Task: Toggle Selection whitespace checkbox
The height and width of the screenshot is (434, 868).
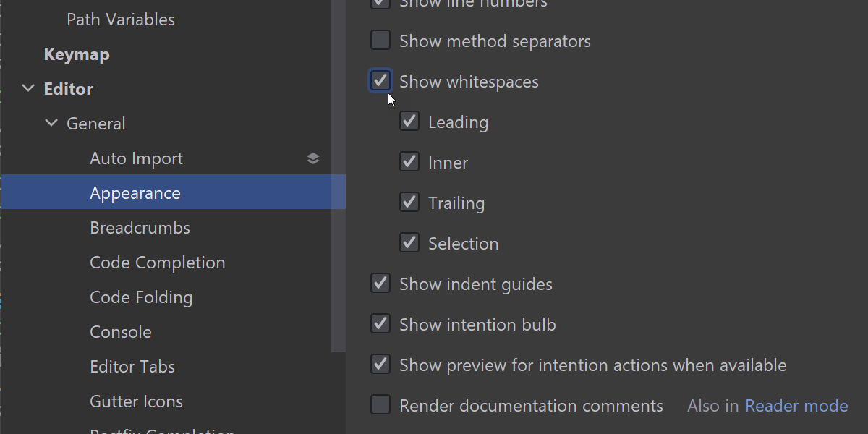Action: point(409,243)
